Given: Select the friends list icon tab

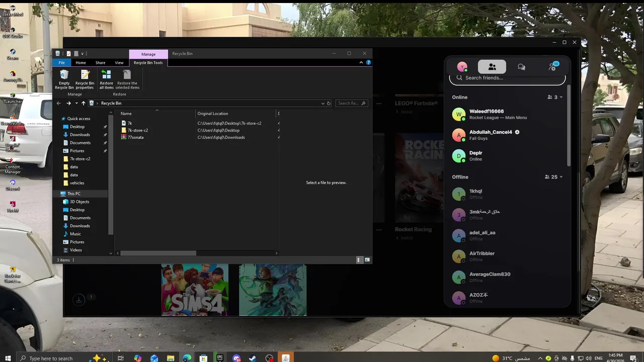Looking at the screenshot, I should tap(492, 67).
